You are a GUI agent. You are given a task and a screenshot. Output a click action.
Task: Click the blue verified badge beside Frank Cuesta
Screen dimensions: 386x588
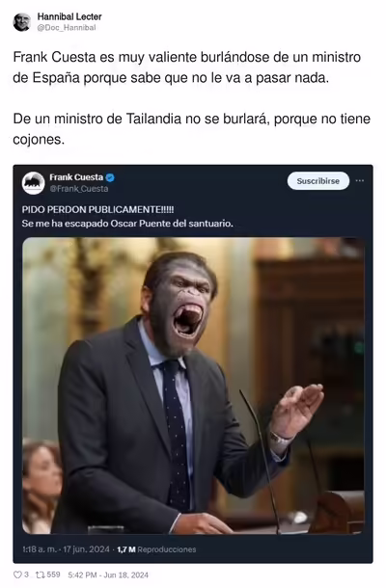coord(110,177)
